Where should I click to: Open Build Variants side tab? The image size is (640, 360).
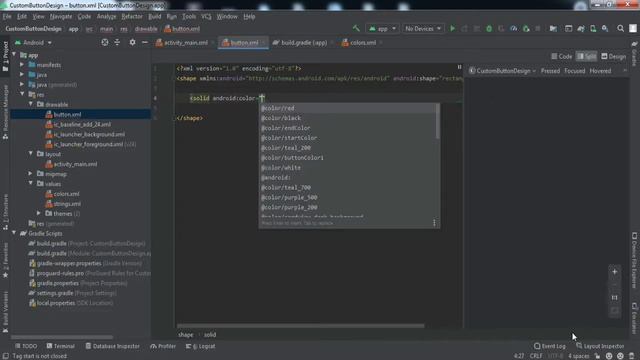tap(5, 312)
